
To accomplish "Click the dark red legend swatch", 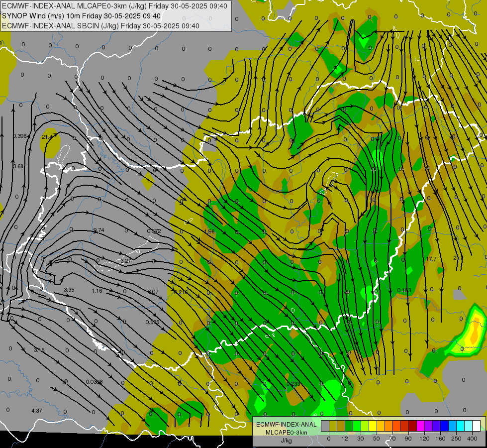I will point(413,426).
